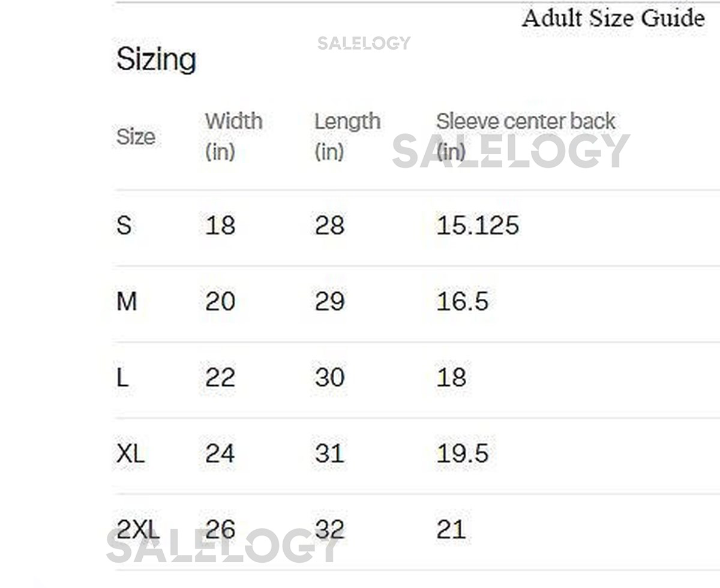Click the Adult Size Guide title
The height and width of the screenshot is (588, 720).
coord(613,18)
